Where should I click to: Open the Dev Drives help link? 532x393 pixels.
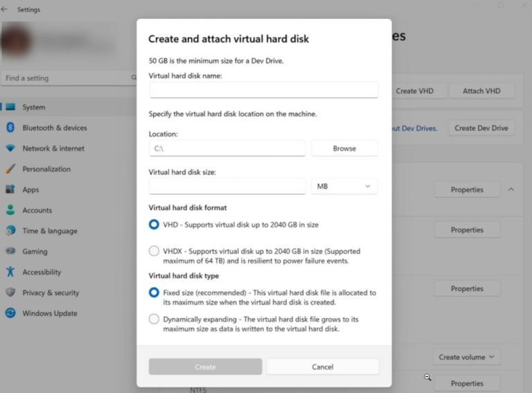click(x=414, y=128)
